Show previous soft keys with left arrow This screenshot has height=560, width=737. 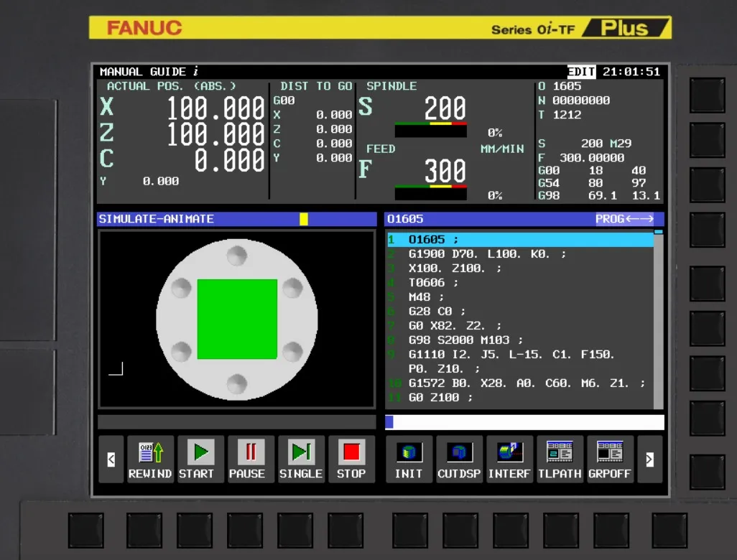[111, 459]
